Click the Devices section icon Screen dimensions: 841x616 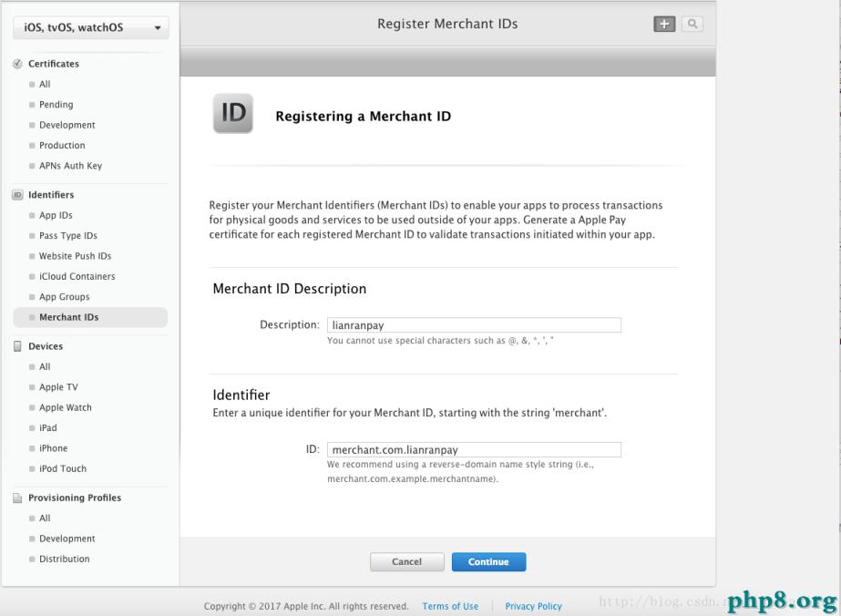click(18, 346)
